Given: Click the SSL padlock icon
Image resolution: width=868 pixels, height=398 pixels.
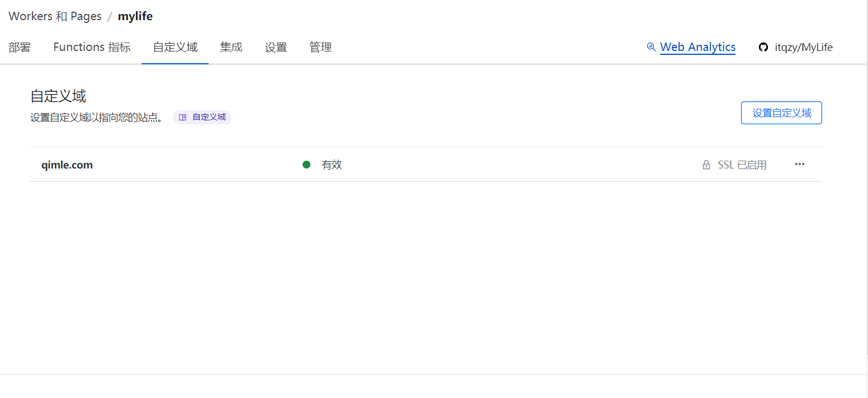Looking at the screenshot, I should (x=706, y=165).
